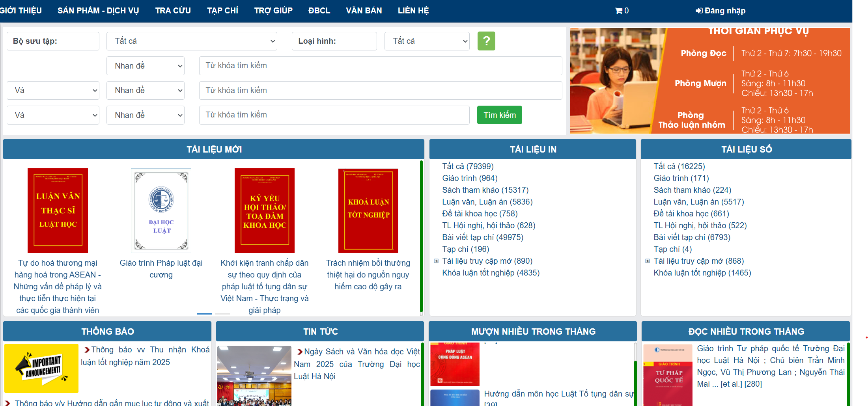This screenshot has height=406, width=868.
Task: Open the Kỷ yếu hội thảo book cover
Action: pos(265,210)
